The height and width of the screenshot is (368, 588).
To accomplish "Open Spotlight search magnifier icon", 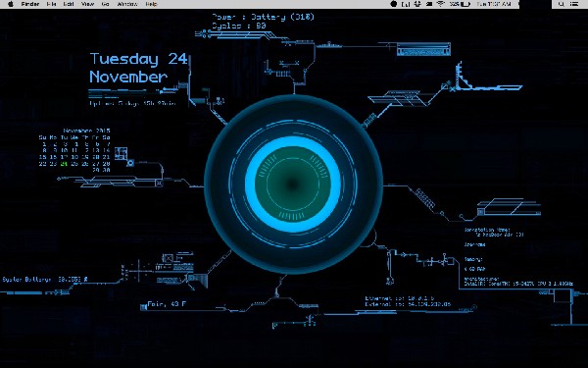I will point(561,4).
